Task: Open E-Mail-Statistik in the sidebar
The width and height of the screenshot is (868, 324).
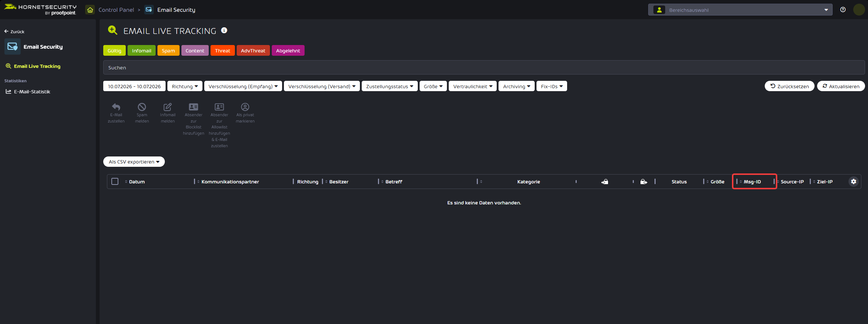Action: click(x=32, y=92)
